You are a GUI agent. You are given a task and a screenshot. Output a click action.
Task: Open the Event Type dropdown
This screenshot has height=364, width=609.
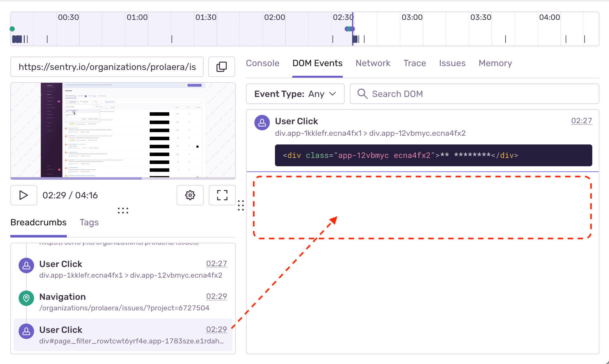tap(295, 94)
